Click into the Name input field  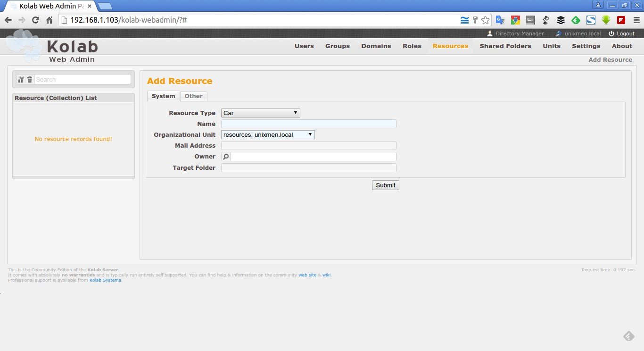click(309, 124)
